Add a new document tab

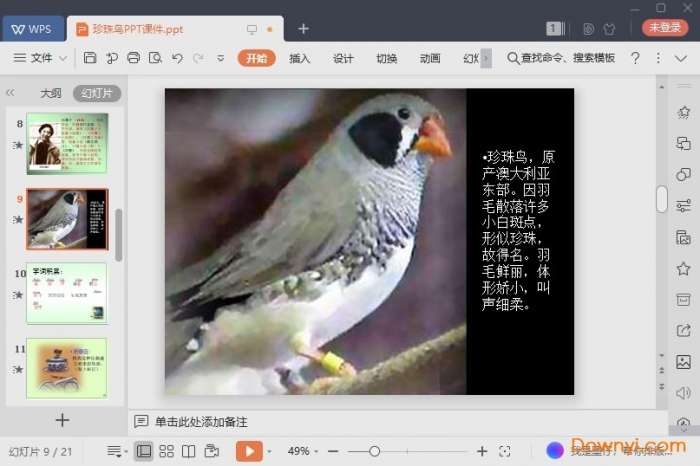[x=304, y=29]
